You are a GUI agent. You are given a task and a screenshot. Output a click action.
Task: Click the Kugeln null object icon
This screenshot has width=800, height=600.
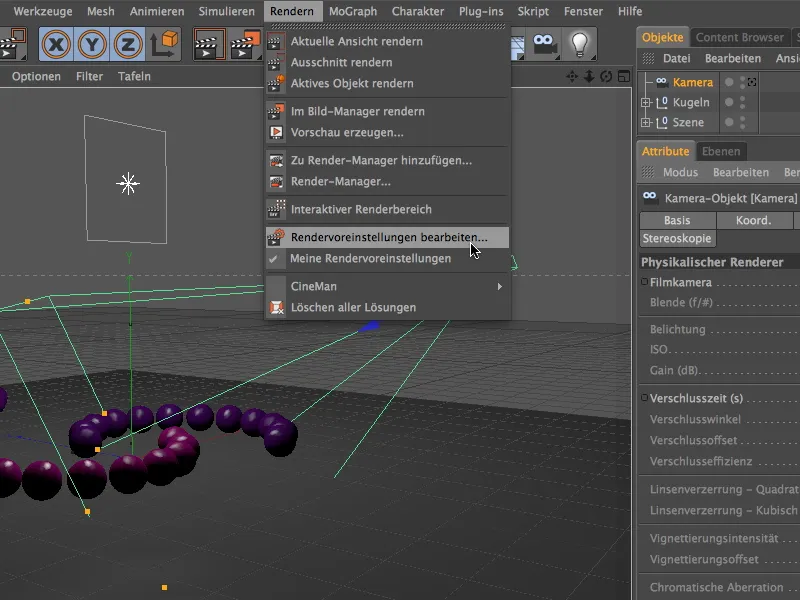click(662, 103)
